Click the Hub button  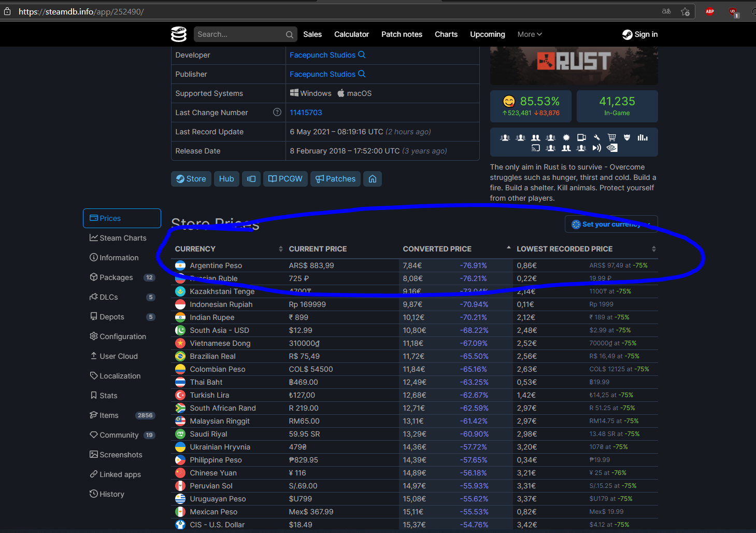click(x=226, y=179)
